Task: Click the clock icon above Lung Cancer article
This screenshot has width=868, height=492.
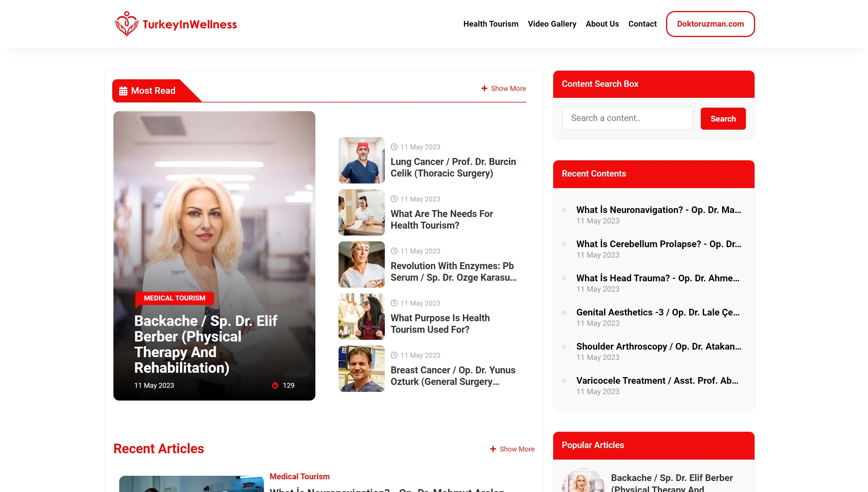Action: click(394, 147)
